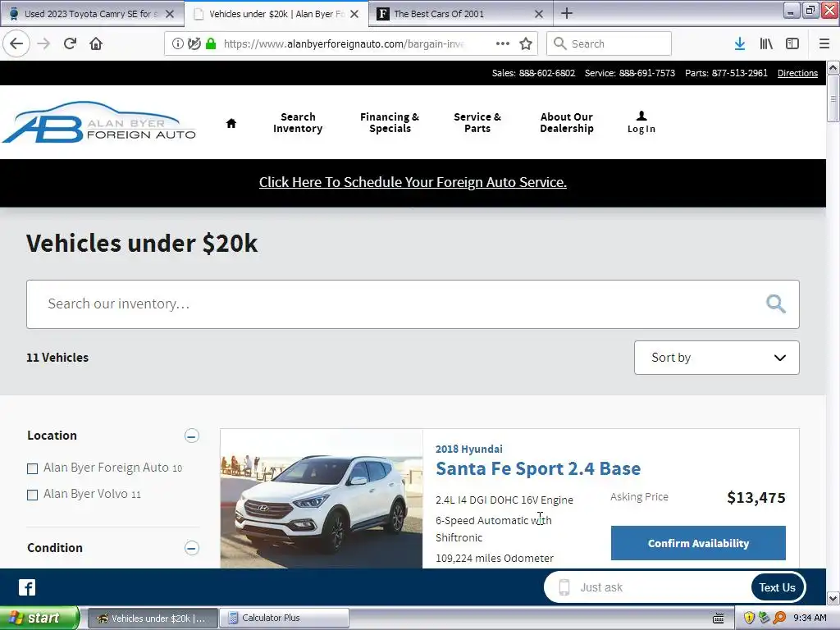Click the $13,475 asking price

click(756, 498)
